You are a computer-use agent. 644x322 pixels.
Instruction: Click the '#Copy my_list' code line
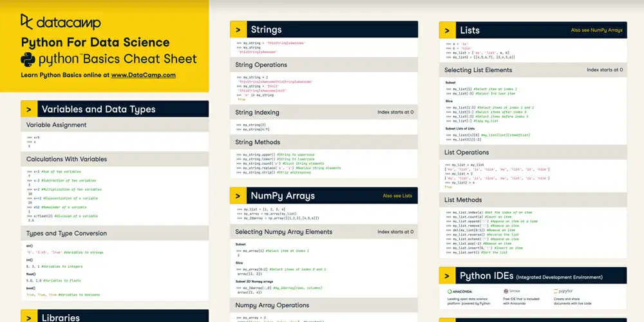tap(472, 121)
